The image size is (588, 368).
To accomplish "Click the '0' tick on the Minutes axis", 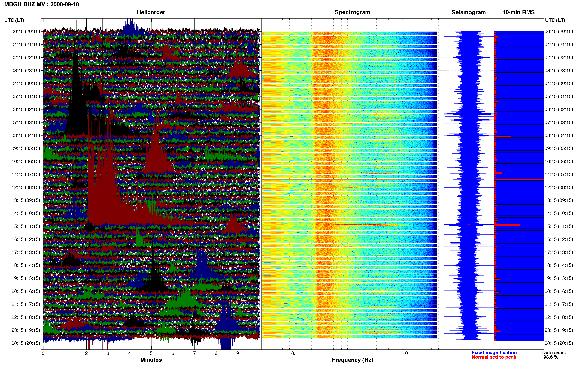I will [43, 353].
